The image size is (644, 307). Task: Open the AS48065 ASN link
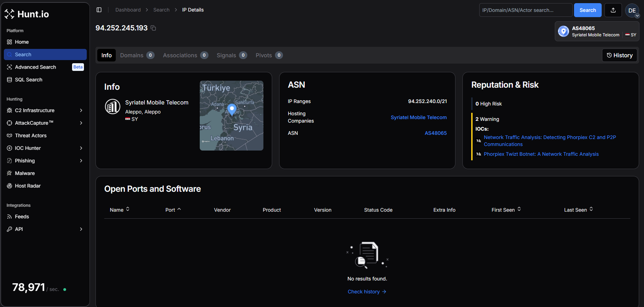click(x=436, y=133)
